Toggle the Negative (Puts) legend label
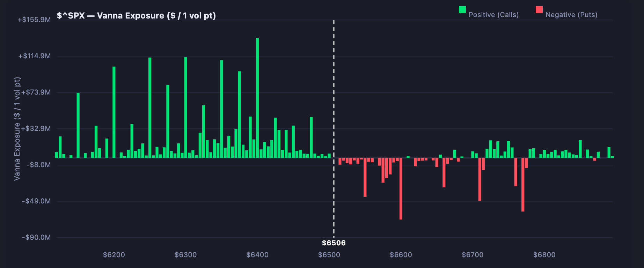644x268 pixels. pos(571,15)
